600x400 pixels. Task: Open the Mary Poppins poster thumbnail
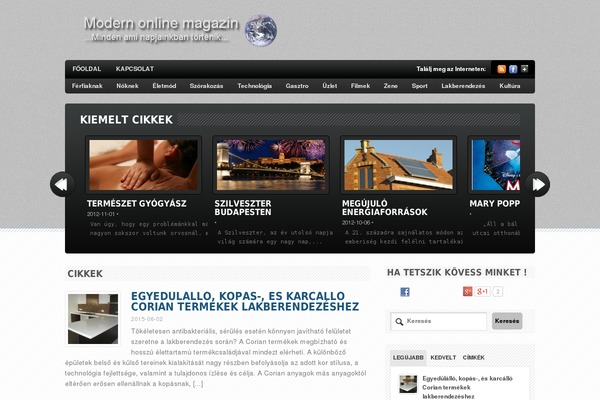click(496, 165)
